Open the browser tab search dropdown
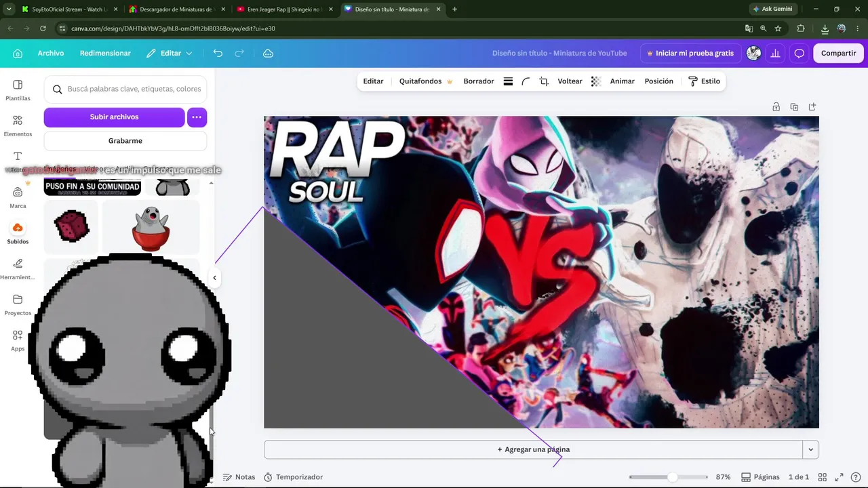 (9, 9)
